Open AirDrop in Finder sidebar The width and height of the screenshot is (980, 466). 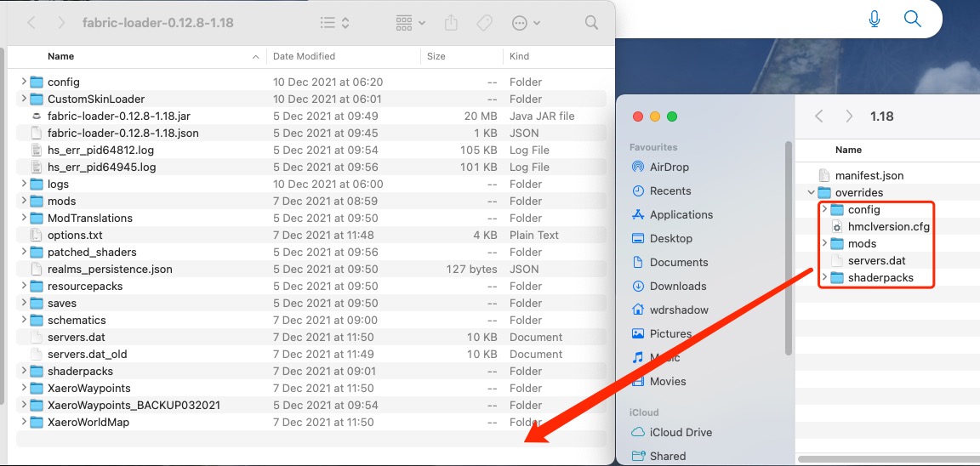[x=669, y=167]
